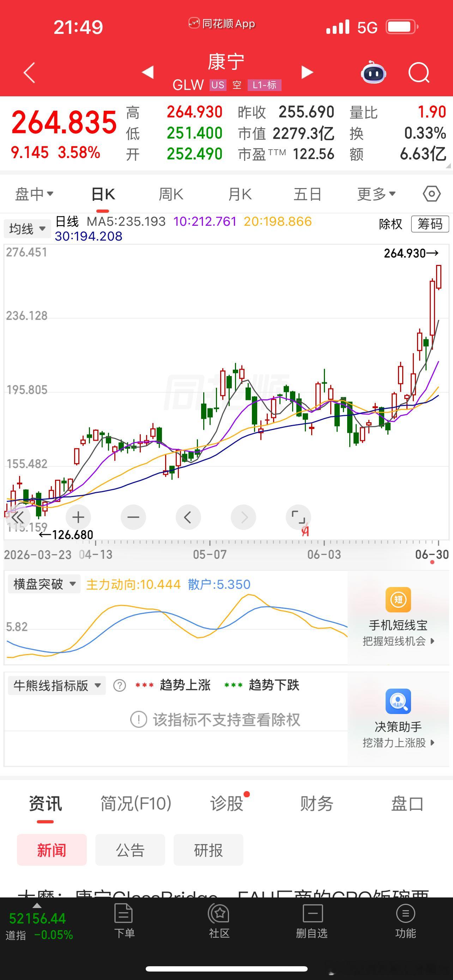Open the robot AI assistant

click(x=373, y=72)
